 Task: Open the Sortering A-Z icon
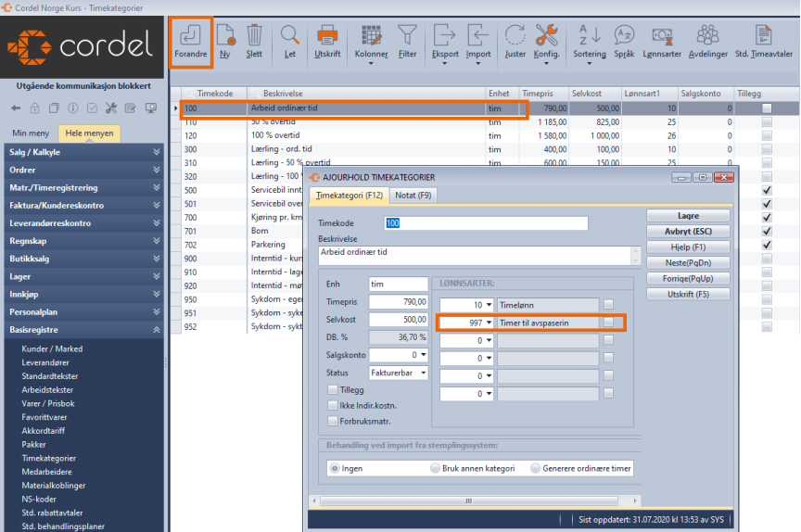[x=589, y=35]
